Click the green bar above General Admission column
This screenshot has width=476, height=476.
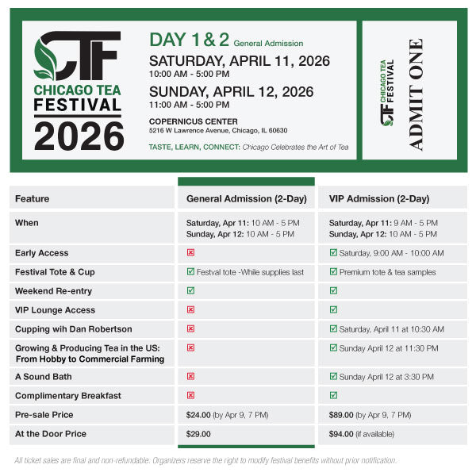(246, 182)
